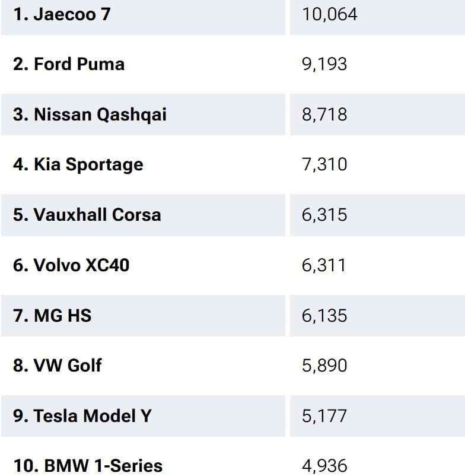The image size is (465, 476).
Task: Click the 5,177 figure
Action: tap(324, 416)
